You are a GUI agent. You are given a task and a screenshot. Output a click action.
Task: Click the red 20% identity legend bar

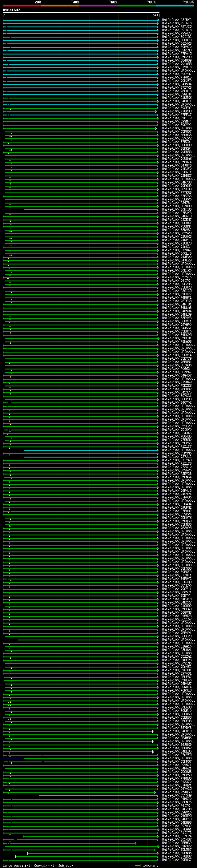[x=22, y=6]
